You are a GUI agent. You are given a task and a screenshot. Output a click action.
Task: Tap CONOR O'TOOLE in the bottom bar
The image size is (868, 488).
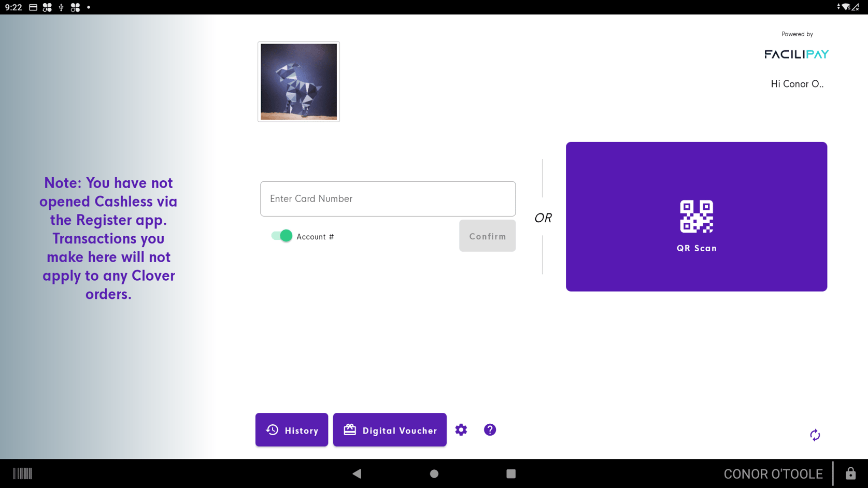[x=773, y=473]
